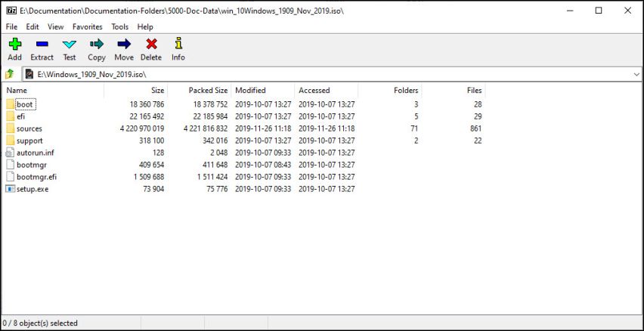Image resolution: width=644 pixels, height=331 pixels.
Task: Select the file name 'autorun.inf'
Action: pos(36,153)
